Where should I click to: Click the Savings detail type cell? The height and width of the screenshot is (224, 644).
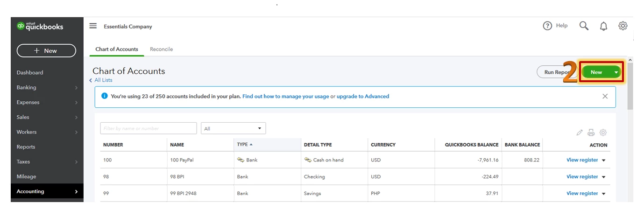coord(312,193)
